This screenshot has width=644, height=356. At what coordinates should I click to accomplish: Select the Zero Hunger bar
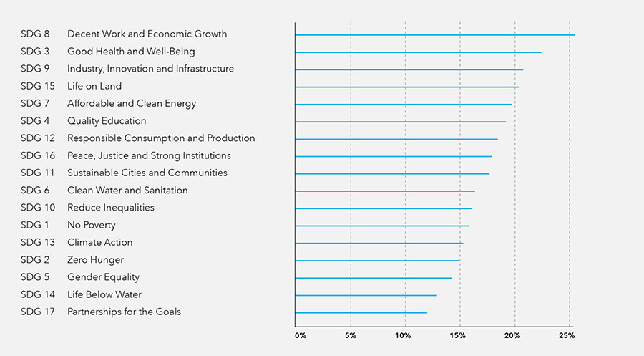[376, 261]
